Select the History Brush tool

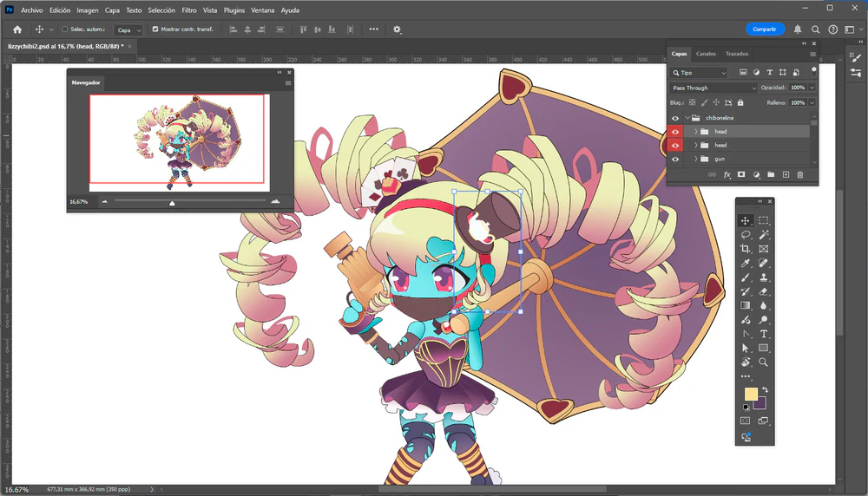pos(746,291)
